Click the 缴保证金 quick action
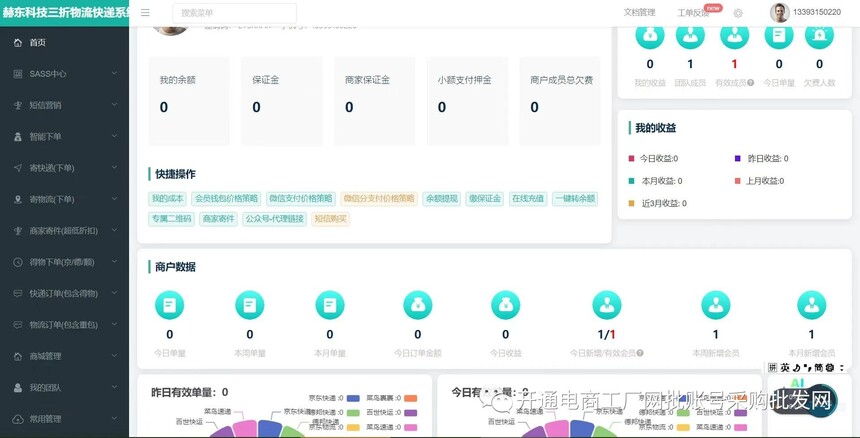This screenshot has width=860, height=438. pos(485,198)
